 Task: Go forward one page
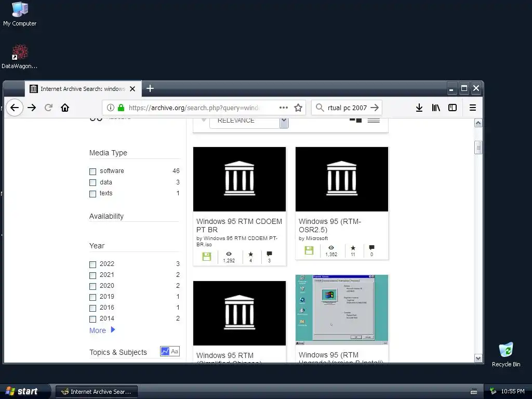coord(32,108)
